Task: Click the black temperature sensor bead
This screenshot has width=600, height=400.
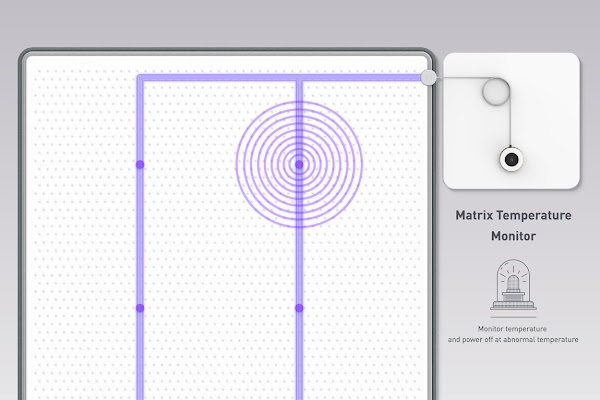Action: 511,159
